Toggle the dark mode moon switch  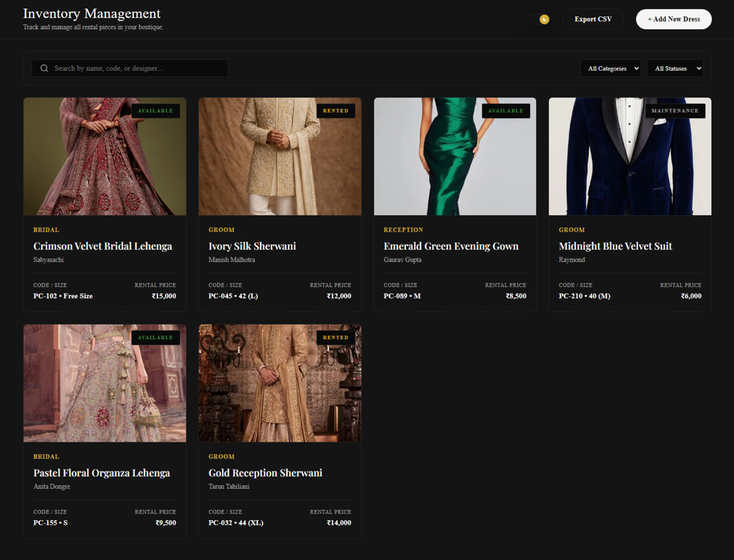540,19
